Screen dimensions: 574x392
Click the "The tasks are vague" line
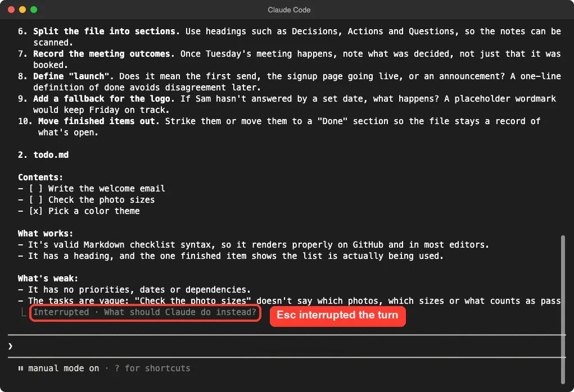[x=289, y=301]
